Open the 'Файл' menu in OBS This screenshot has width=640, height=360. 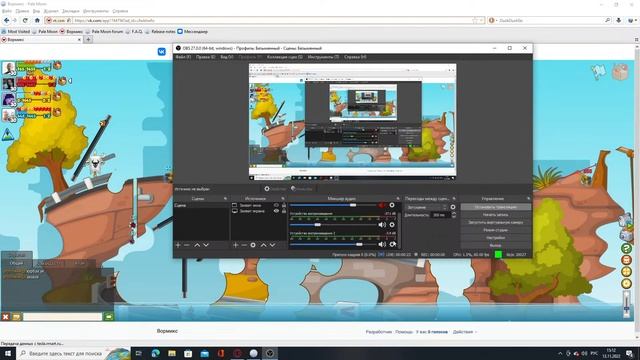tap(183, 57)
